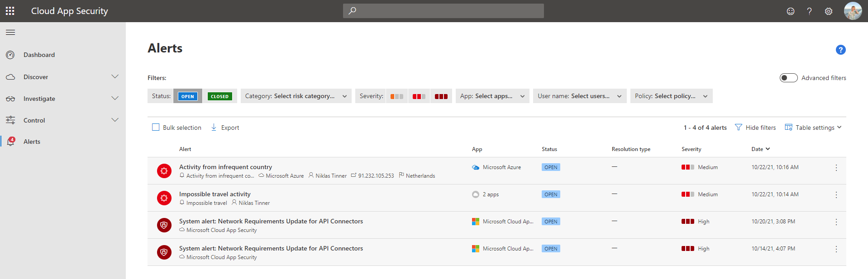This screenshot has width=868, height=279.
Task: Click the Table settings icon
Action: click(788, 128)
